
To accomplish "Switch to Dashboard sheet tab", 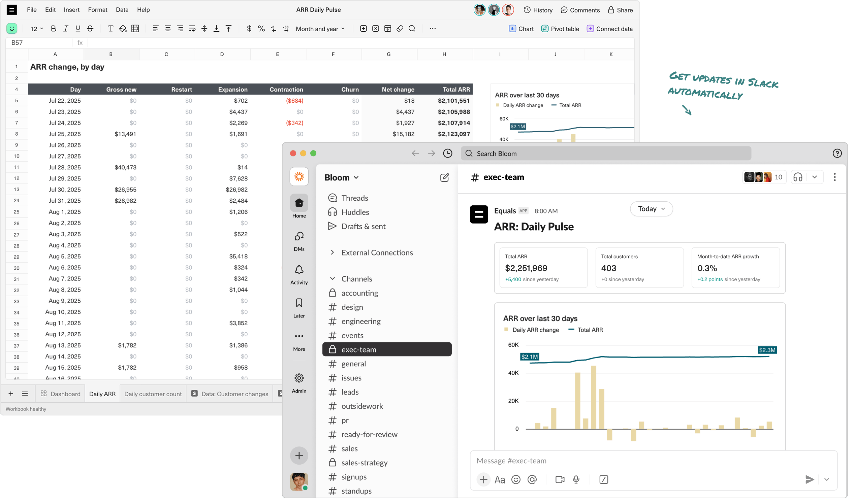I will tap(61, 394).
